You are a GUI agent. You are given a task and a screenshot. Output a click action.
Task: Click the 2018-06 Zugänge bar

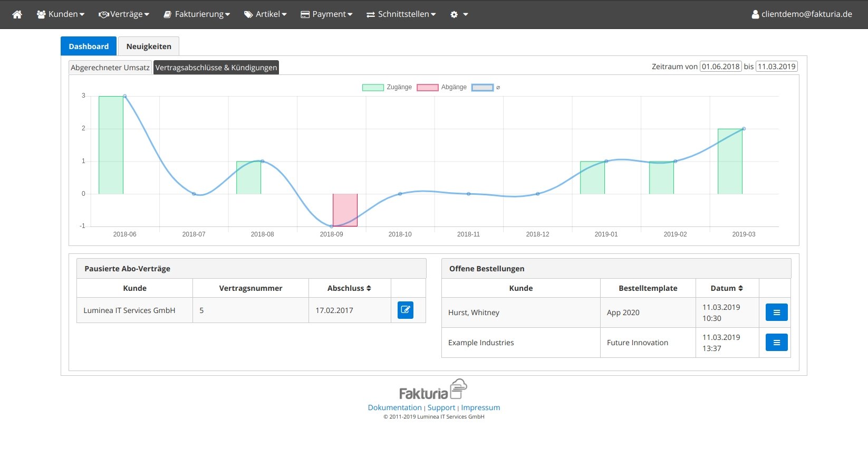(x=111, y=145)
